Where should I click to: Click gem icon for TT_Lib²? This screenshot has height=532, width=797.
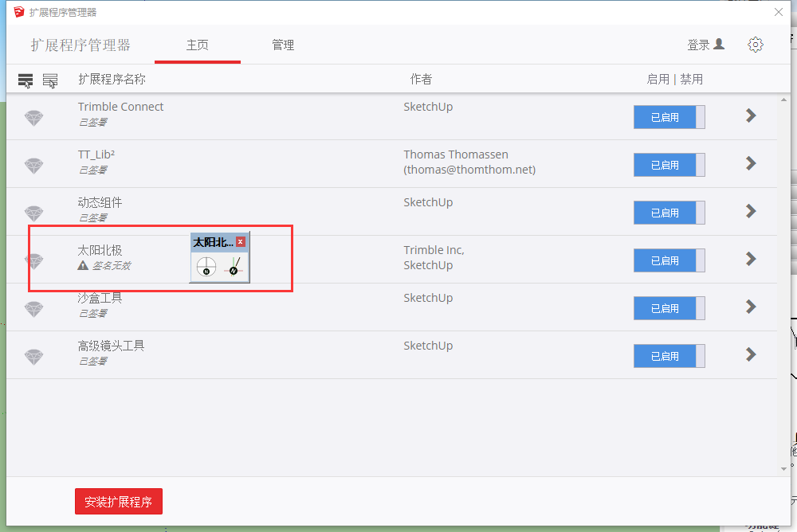(34, 166)
